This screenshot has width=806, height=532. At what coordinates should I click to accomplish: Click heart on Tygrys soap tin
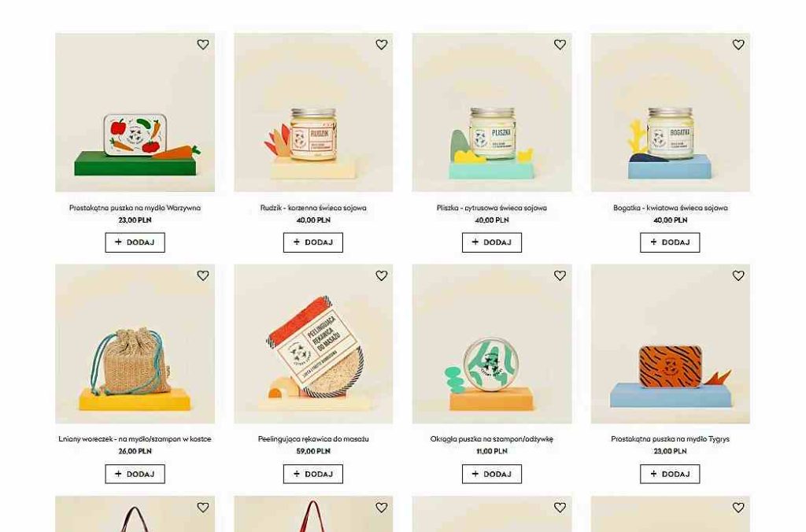(x=738, y=275)
